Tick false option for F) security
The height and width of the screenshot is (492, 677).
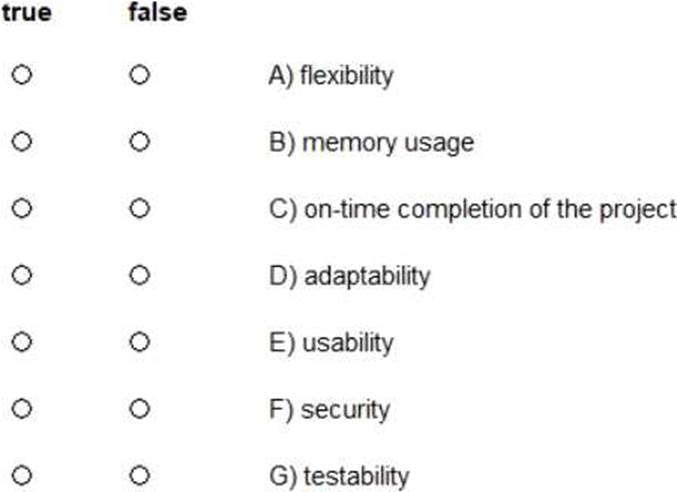click(x=139, y=409)
